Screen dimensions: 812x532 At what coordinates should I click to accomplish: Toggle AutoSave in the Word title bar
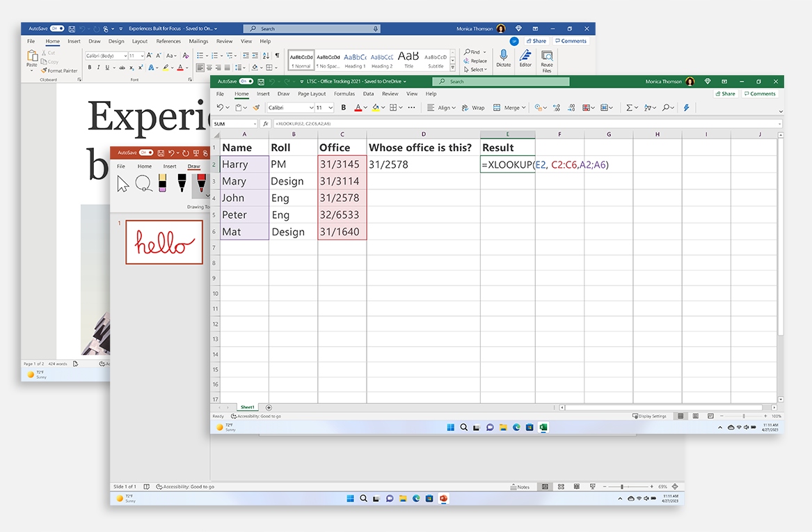(57, 29)
